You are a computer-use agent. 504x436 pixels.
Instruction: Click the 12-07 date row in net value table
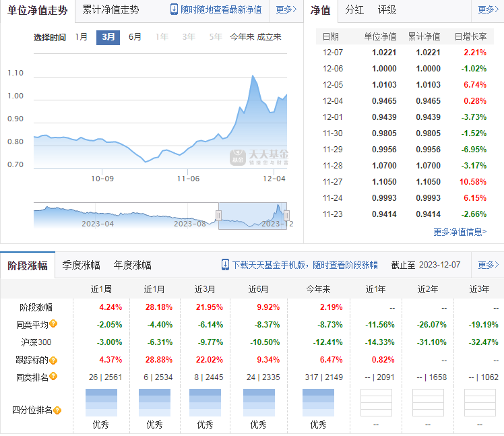tap(404, 53)
